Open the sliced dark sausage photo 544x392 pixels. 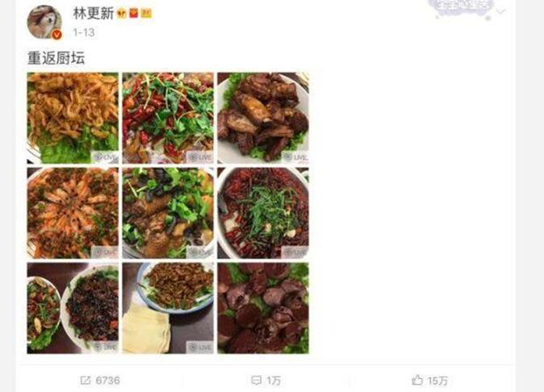(263, 308)
